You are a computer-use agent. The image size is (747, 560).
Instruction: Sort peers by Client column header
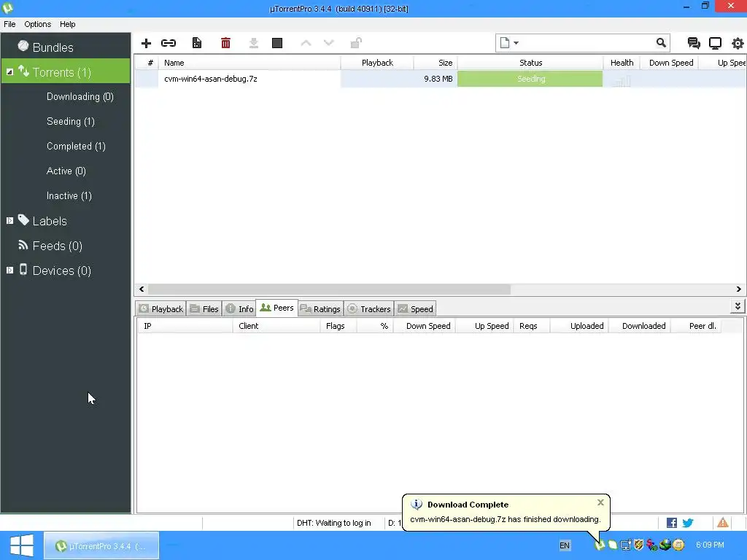coord(276,326)
